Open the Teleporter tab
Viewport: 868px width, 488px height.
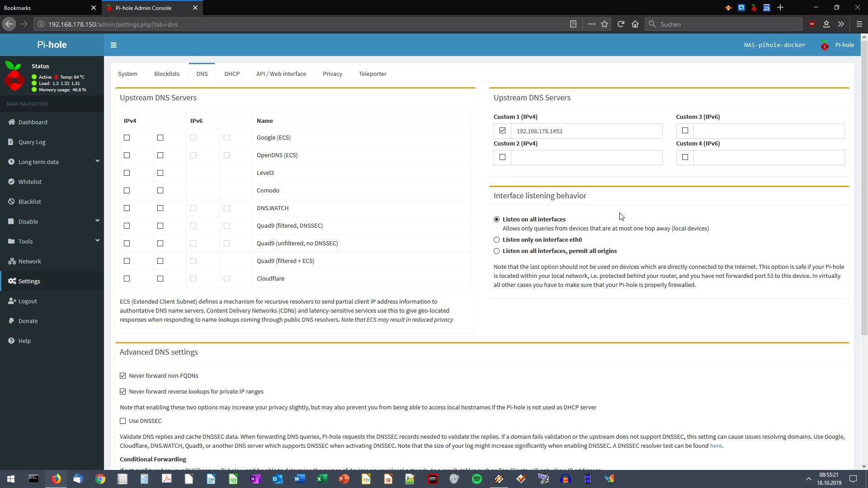[x=373, y=74]
